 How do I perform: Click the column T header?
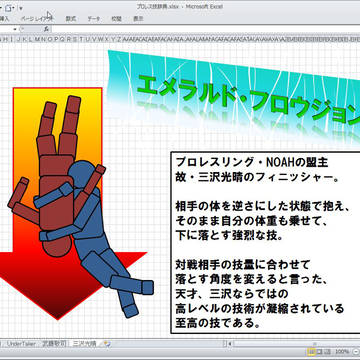click(x=82, y=39)
